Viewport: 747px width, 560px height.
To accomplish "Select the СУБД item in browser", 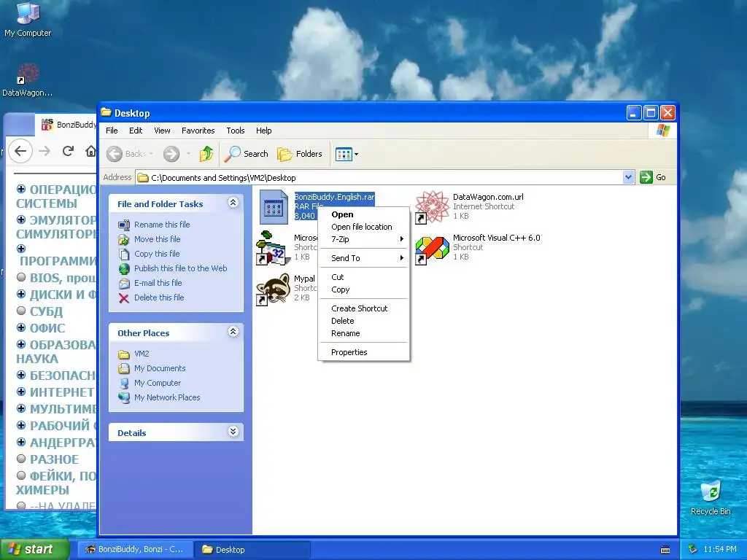I will coord(46,311).
